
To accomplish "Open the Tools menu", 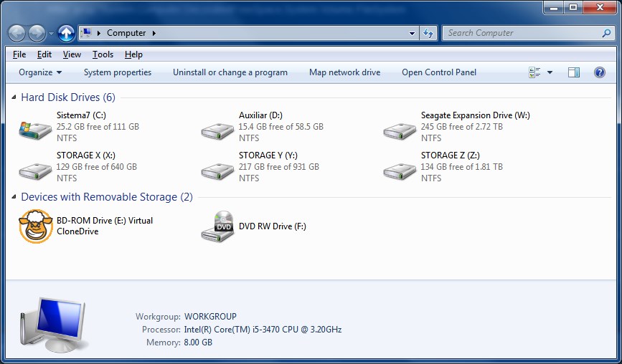I will [x=103, y=54].
